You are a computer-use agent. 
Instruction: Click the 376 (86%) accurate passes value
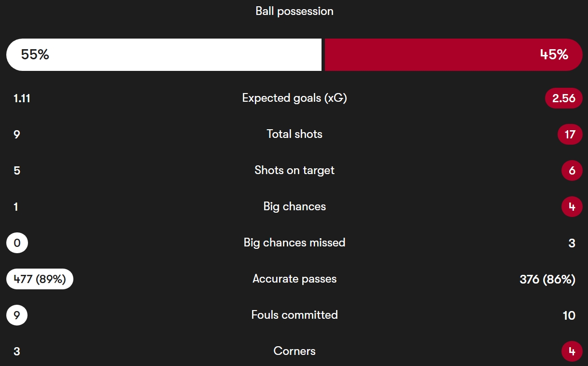tap(547, 279)
